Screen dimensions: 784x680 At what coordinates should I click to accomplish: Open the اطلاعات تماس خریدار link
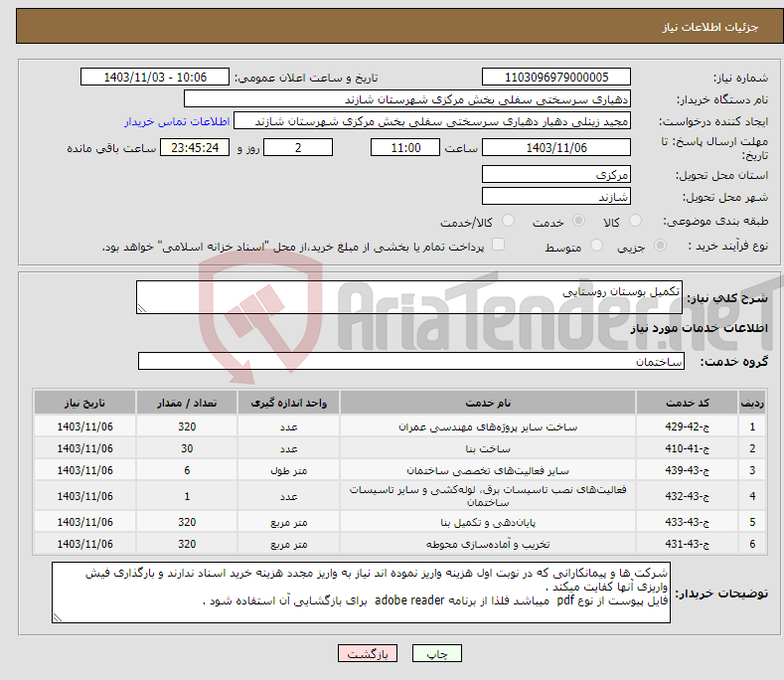coord(177,121)
